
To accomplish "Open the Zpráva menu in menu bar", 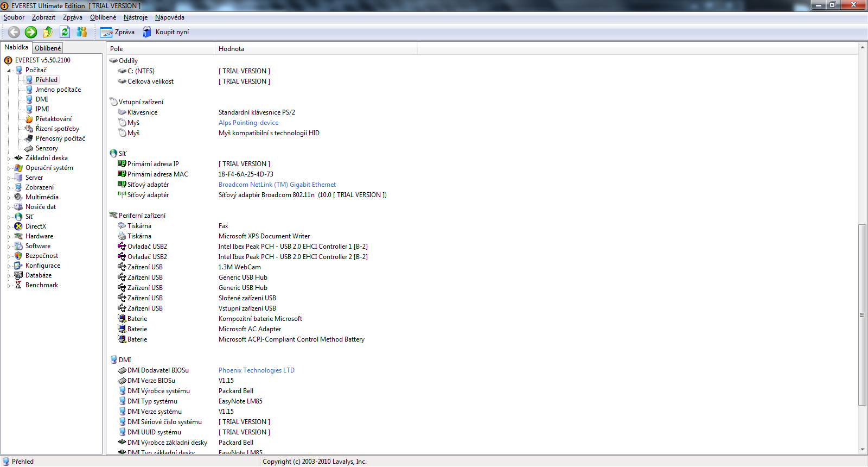I will click(x=73, y=17).
